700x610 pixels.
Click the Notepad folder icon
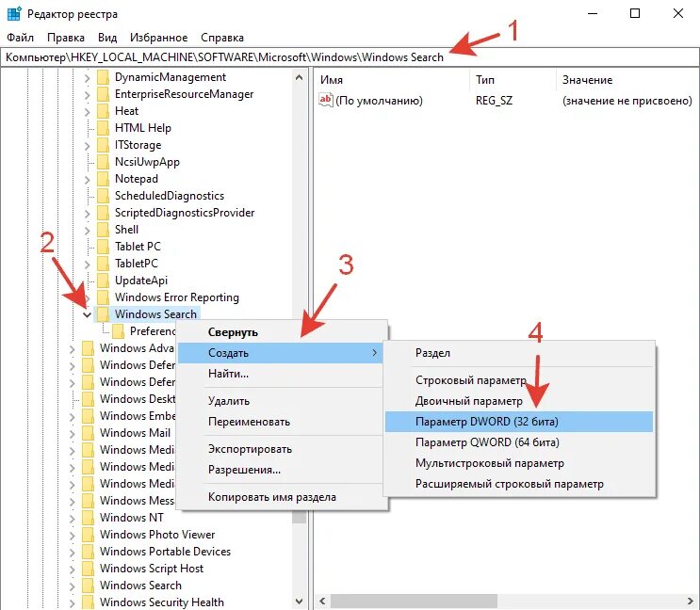point(103,179)
